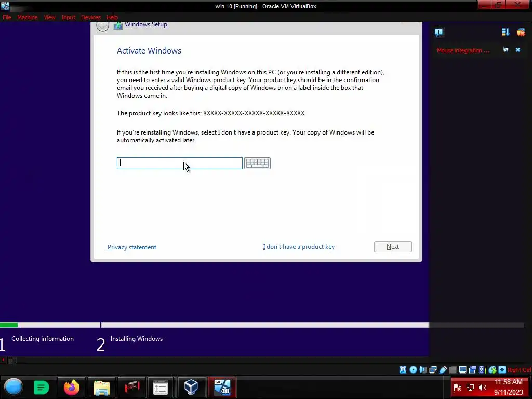The width and height of the screenshot is (532, 399).
Task: Click the Windows Setup back arrow
Action: pos(102,25)
